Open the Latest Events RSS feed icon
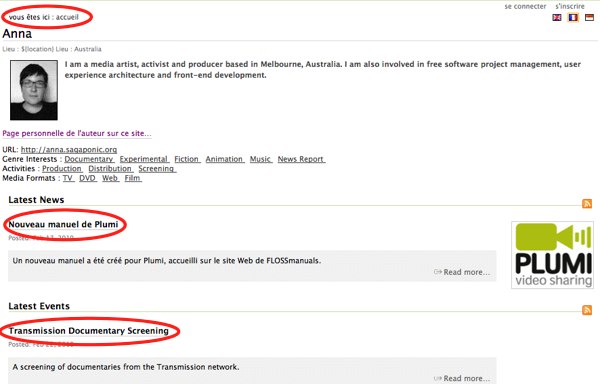 [x=587, y=310]
